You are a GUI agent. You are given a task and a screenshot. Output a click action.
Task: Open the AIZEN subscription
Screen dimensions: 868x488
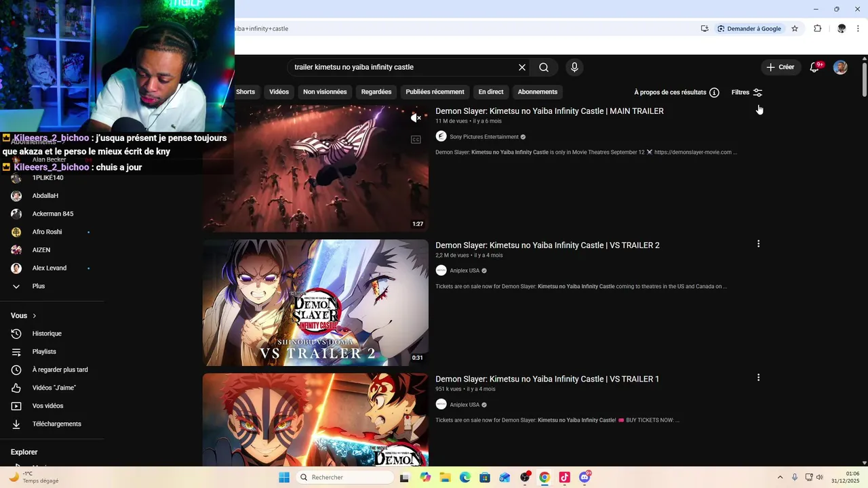[x=52, y=250]
